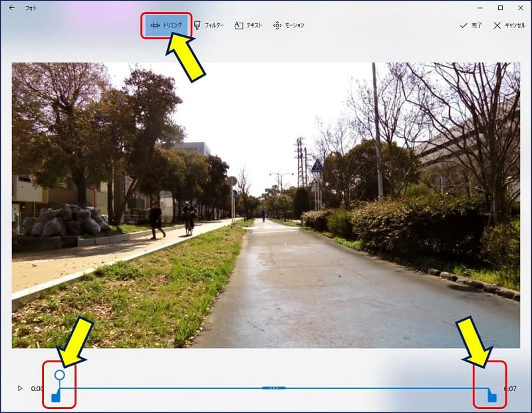Click the circular playhead on the timeline
Viewport: 532px width, 413px height.
tap(59, 376)
